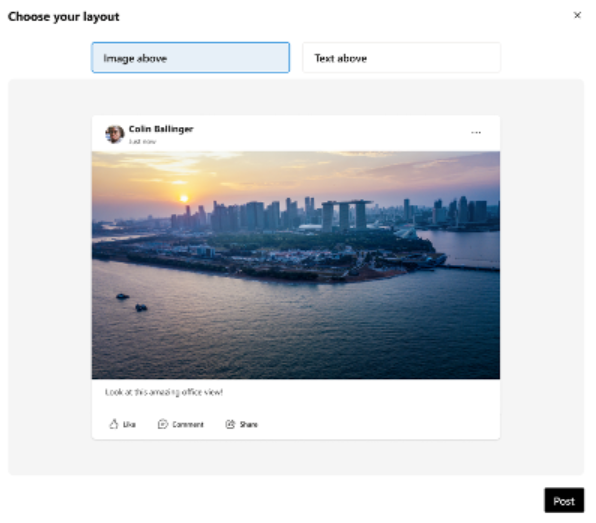Click the 'Share' label text
Image resolution: width=596 pixels, height=523 pixels.
249,425
